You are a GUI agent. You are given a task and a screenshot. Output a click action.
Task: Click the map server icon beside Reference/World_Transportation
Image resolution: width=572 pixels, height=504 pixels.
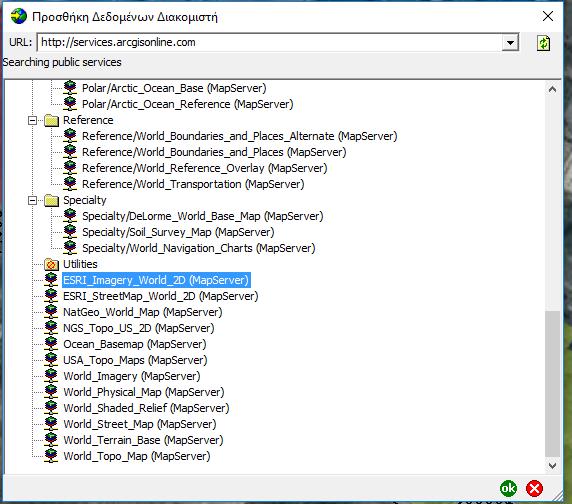[70, 184]
